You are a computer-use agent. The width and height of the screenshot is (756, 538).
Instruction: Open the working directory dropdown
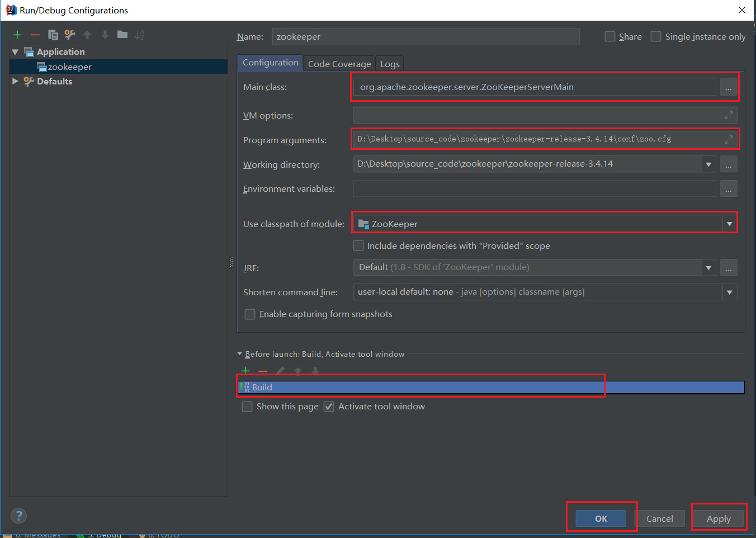pos(708,164)
